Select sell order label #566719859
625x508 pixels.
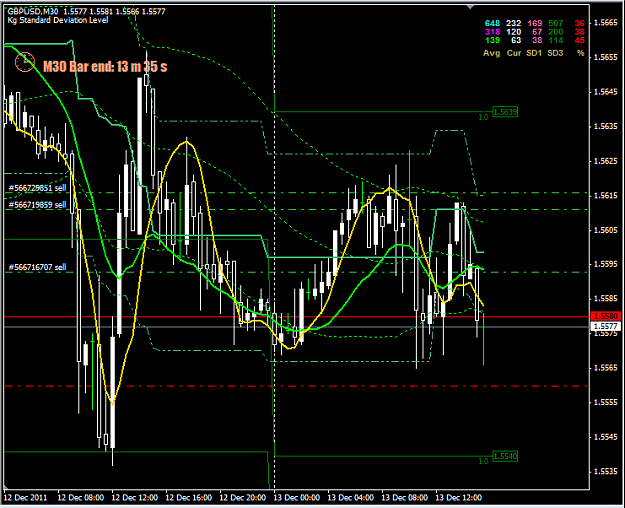(x=37, y=205)
